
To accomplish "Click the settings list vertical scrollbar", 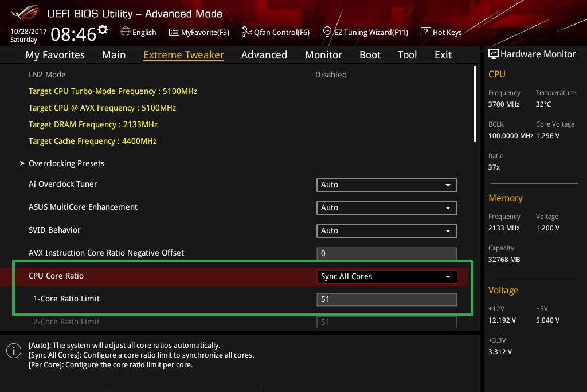I will pos(475,104).
